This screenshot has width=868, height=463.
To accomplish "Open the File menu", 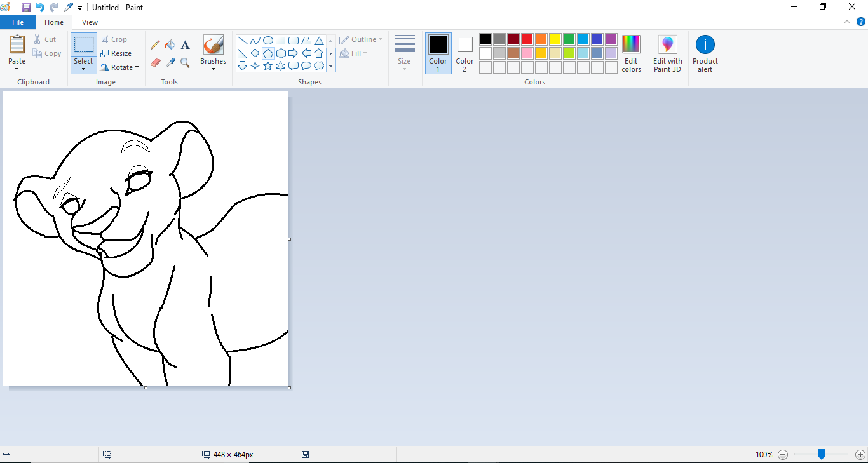I will 18,22.
